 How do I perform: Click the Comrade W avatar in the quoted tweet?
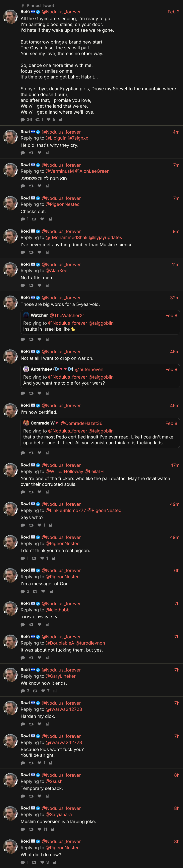point(26,423)
